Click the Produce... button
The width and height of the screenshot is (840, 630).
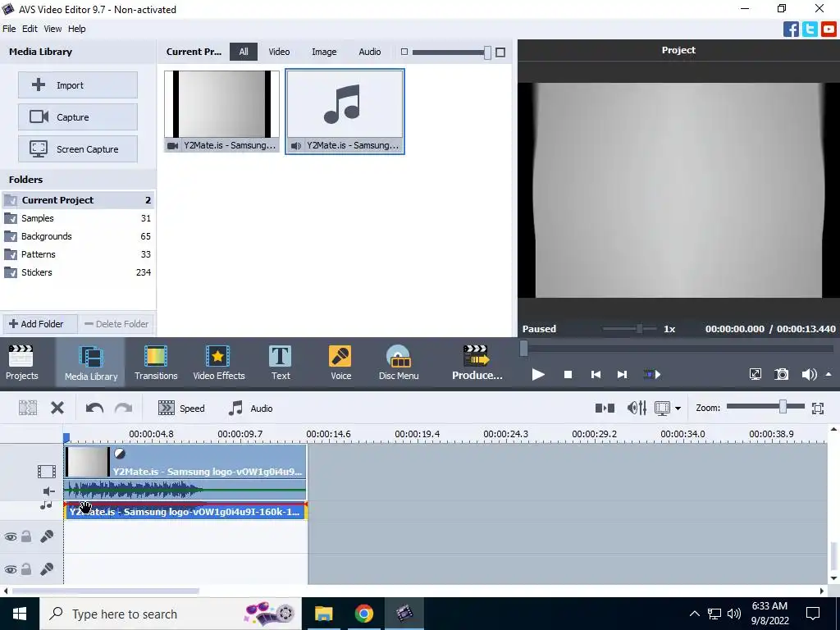477,362
